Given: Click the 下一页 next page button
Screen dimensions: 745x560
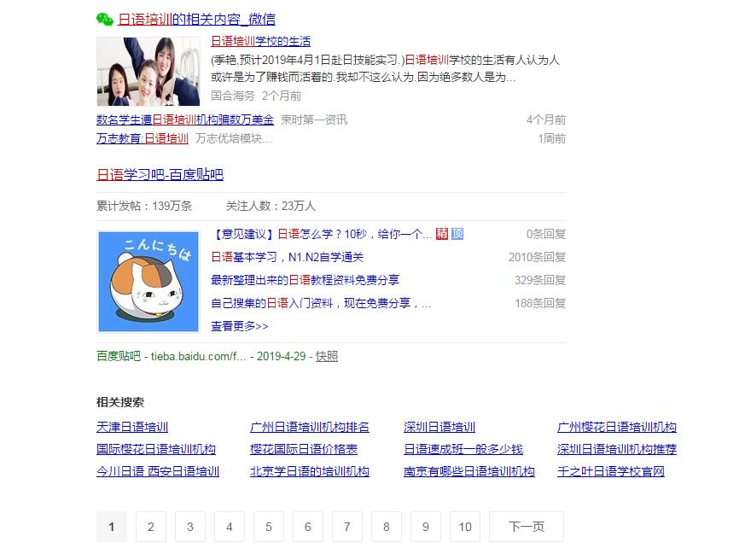Looking at the screenshot, I should tap(526, 527).
